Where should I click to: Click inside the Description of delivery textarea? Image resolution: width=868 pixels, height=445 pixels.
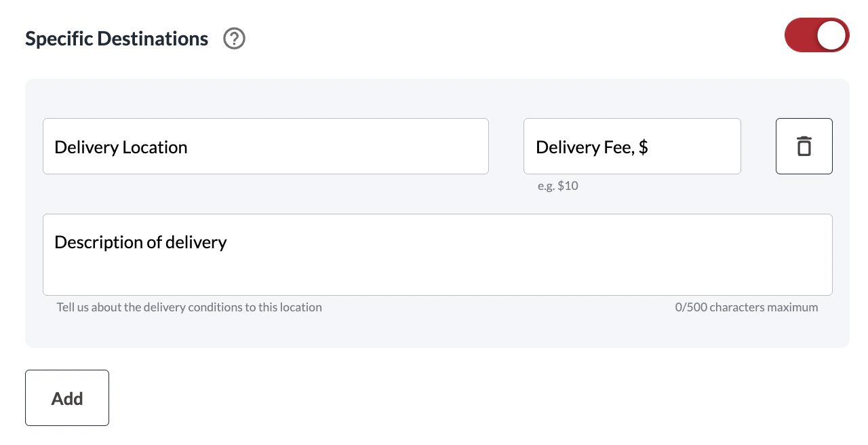(x=437, y=254)
